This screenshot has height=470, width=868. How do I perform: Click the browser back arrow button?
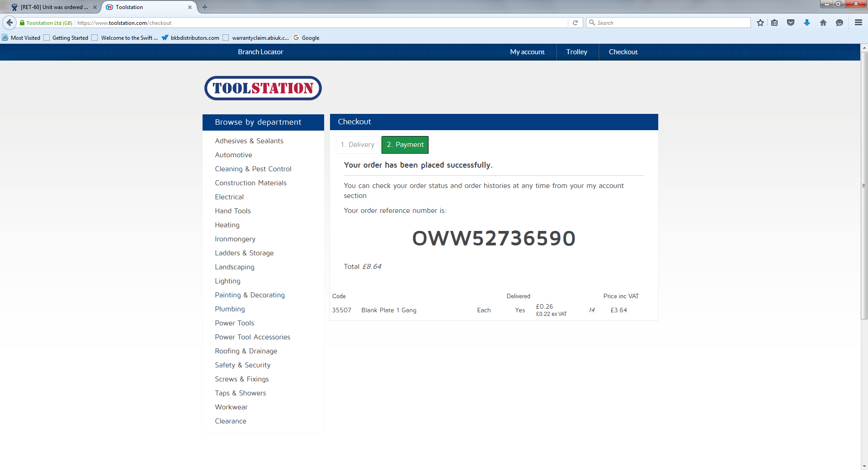pos(9,23)
